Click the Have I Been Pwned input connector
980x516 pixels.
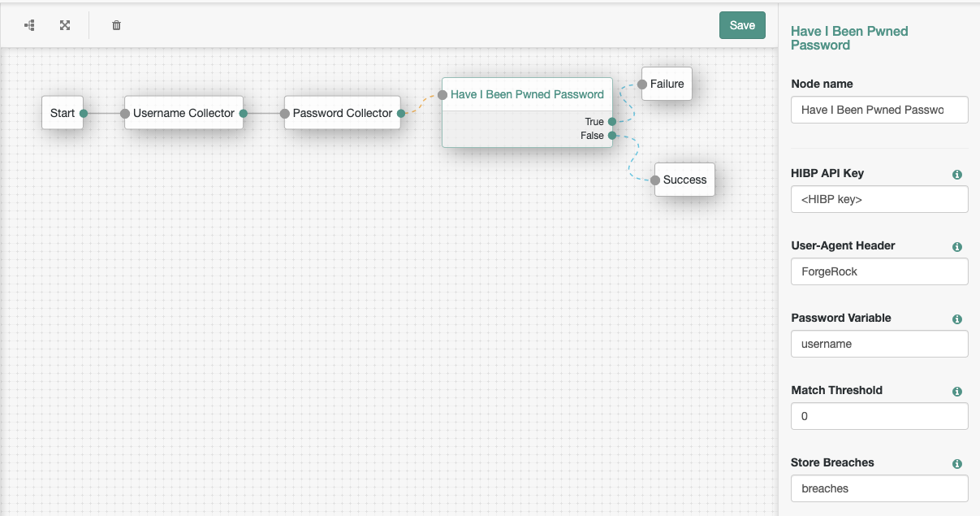(443, 95)
